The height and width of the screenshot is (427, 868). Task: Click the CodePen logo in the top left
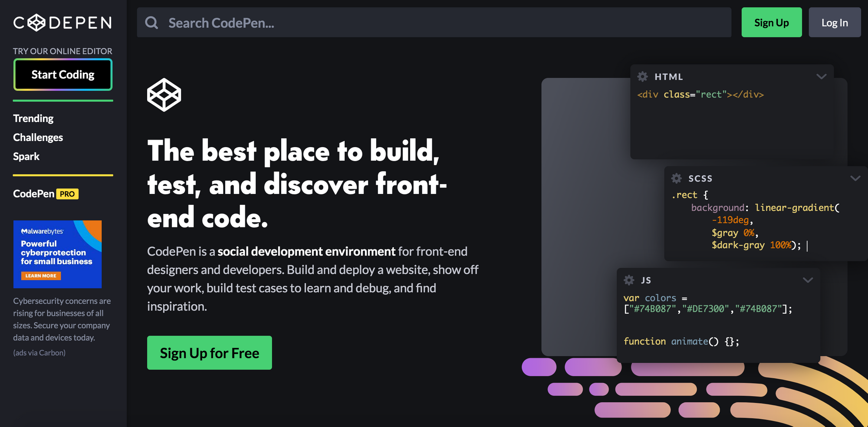coord(62,23)
